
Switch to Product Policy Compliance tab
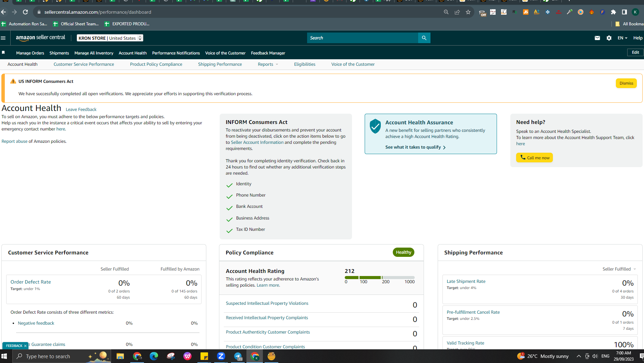(156, 64)
